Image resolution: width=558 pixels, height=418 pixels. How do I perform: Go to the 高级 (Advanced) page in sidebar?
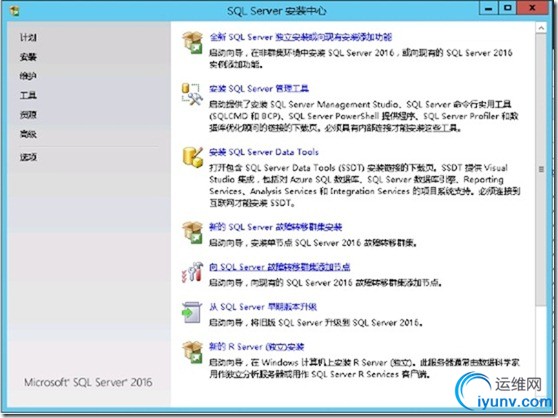(28, 134)
